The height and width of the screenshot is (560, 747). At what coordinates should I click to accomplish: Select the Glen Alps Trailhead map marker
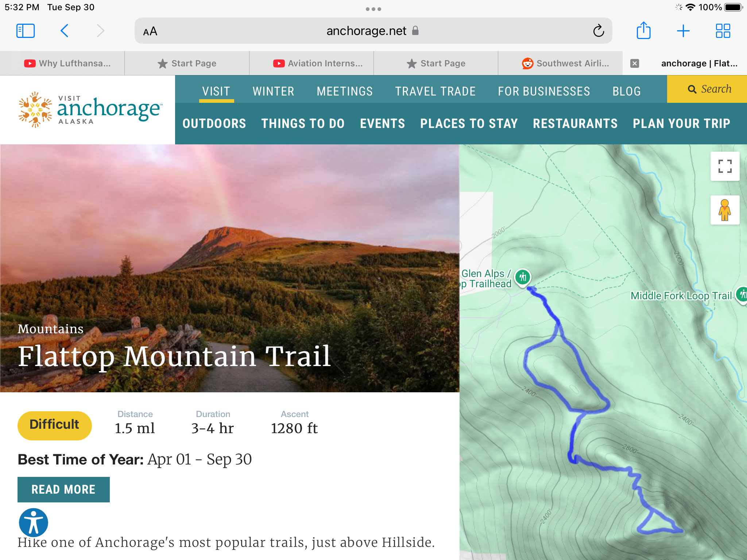click(x=523, y=277)
